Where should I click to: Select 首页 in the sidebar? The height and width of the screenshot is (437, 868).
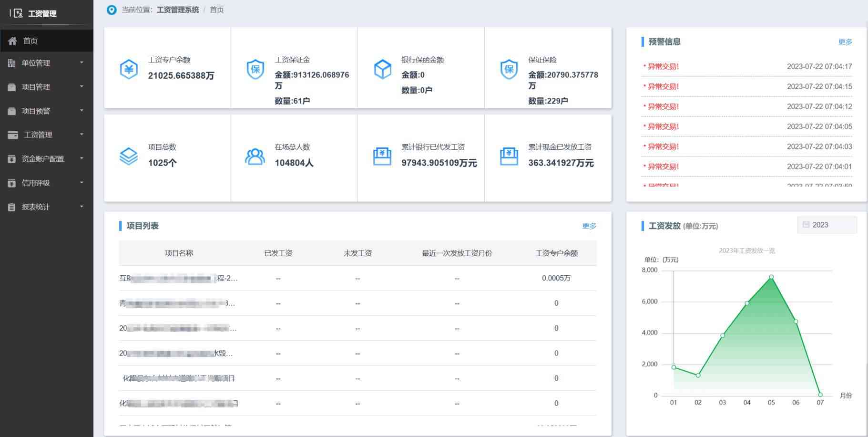[x=31, y=41]
